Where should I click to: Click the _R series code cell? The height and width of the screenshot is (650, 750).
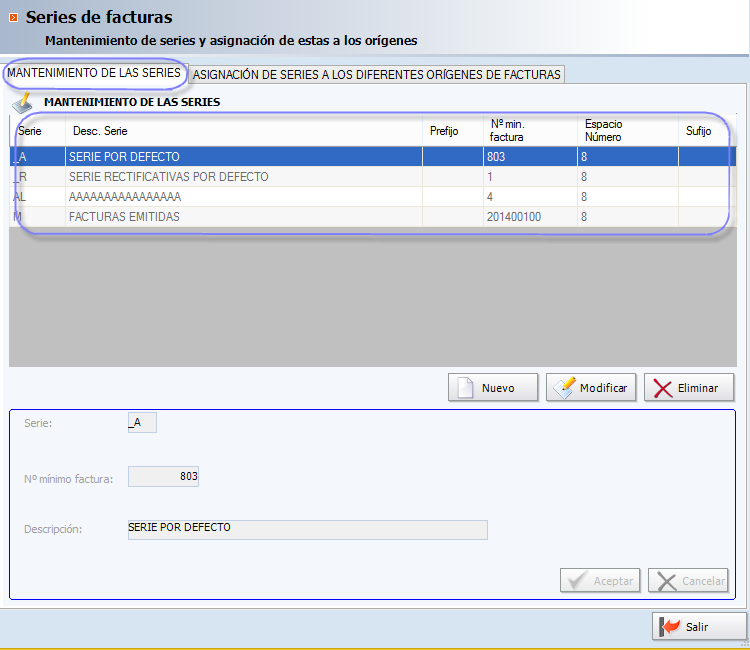point(37,177)
